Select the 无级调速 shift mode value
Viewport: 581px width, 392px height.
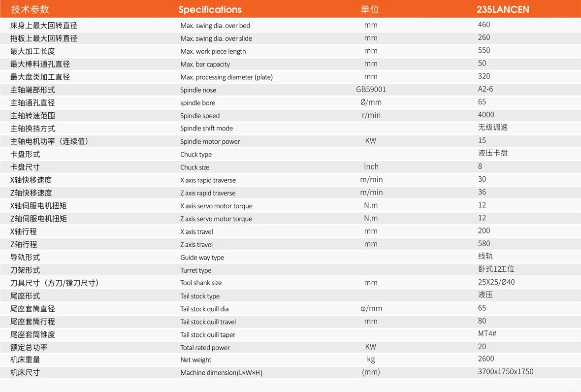(493, 128)
